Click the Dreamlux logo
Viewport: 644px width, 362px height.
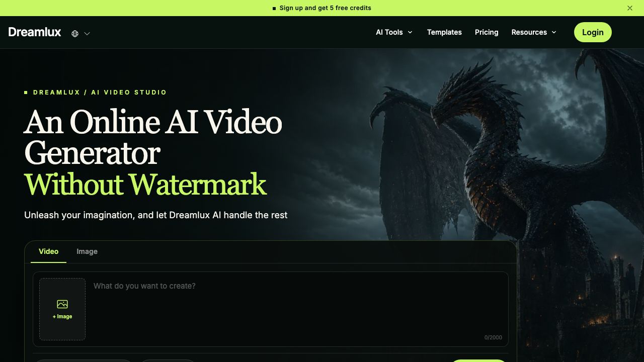[35, 32]
